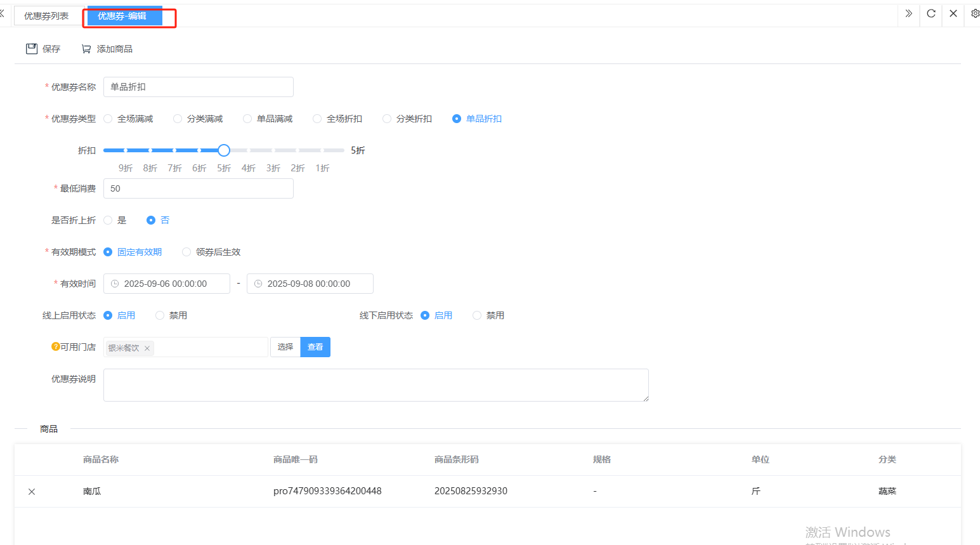980x545 pixels.
Task: Expand tab list with double-chevron right
Action: tap(909, 13)
